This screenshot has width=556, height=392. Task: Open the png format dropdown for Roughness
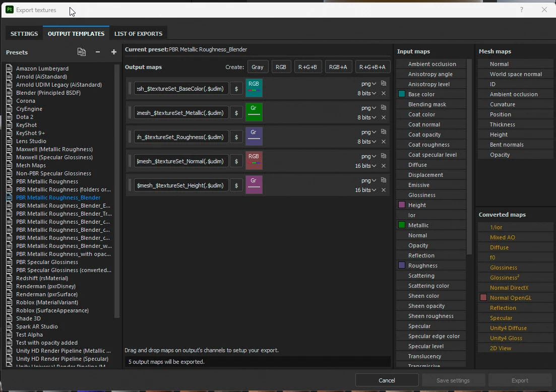pos(368,132)
